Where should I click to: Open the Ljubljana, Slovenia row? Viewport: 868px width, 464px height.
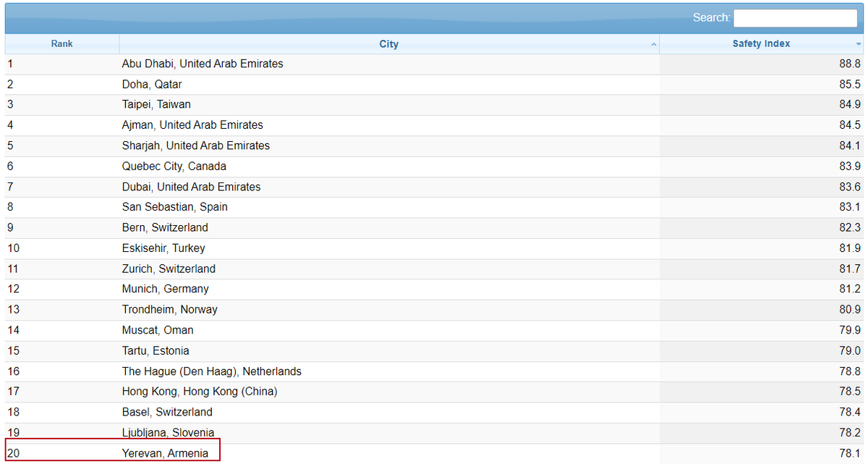click(168, 433)
